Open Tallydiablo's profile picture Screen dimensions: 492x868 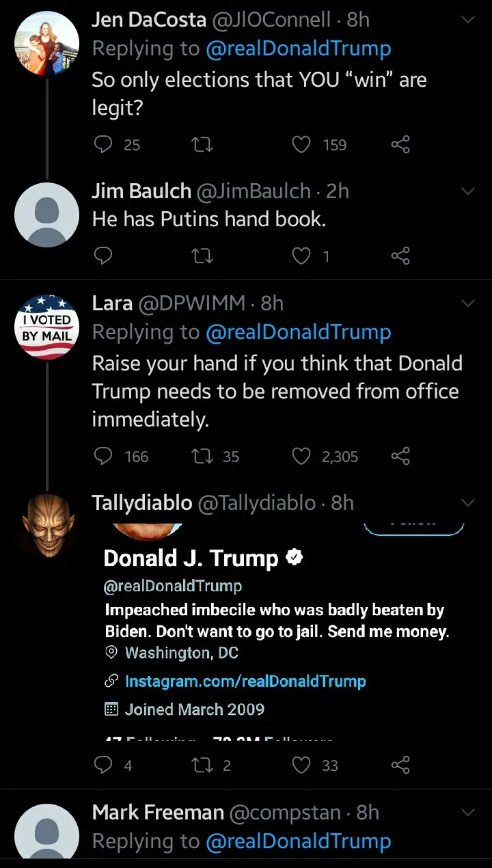coord(46,526)
